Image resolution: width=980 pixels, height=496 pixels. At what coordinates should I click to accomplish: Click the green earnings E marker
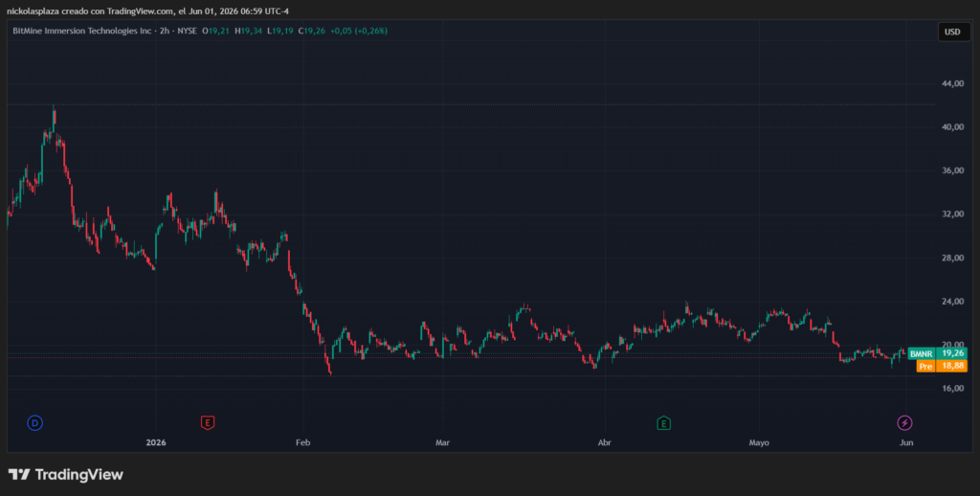(x=664, y=423)
